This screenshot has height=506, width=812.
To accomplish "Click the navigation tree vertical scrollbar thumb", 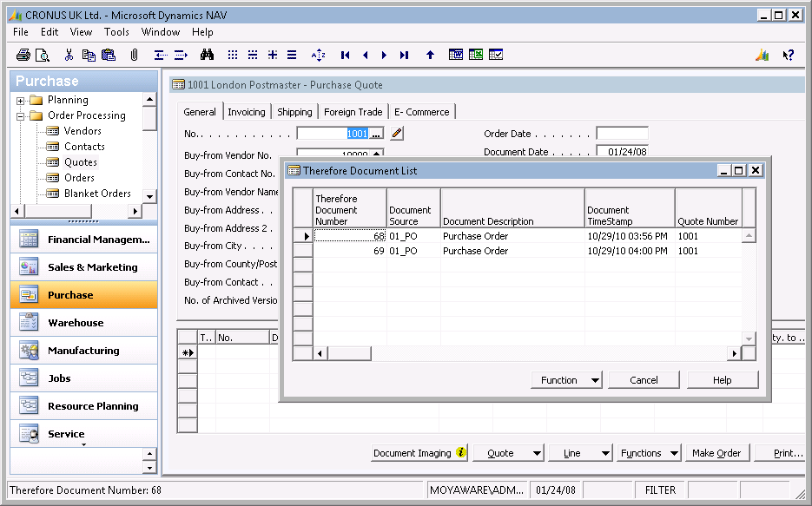I will [149, 119].
